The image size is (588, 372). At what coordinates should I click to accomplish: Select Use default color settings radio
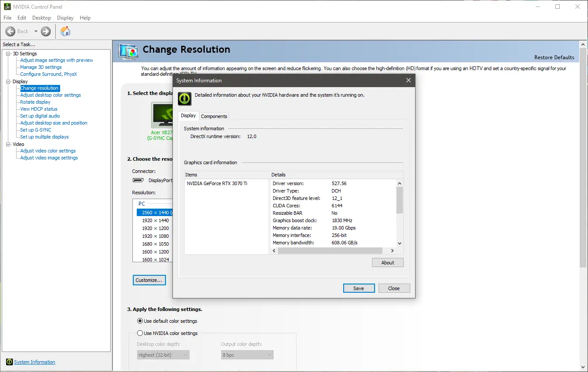click(x=140, y=321)
